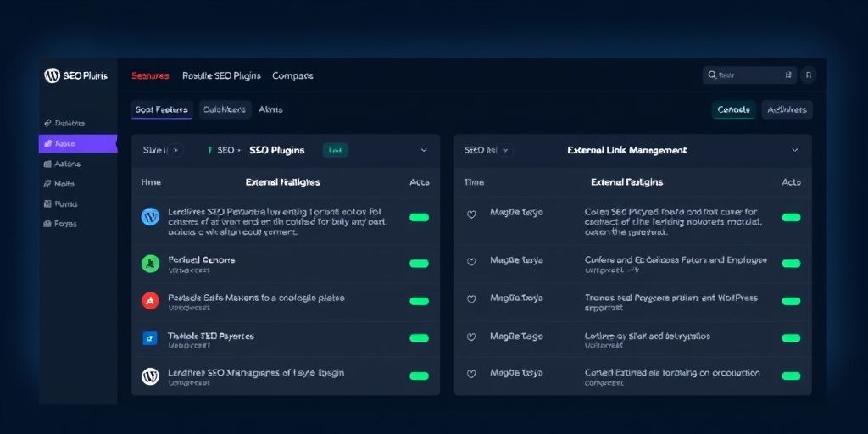Toggle the switch for Ferloetl Cenorrs
This screenshot has width=868, height=434.
pos(419,264)
